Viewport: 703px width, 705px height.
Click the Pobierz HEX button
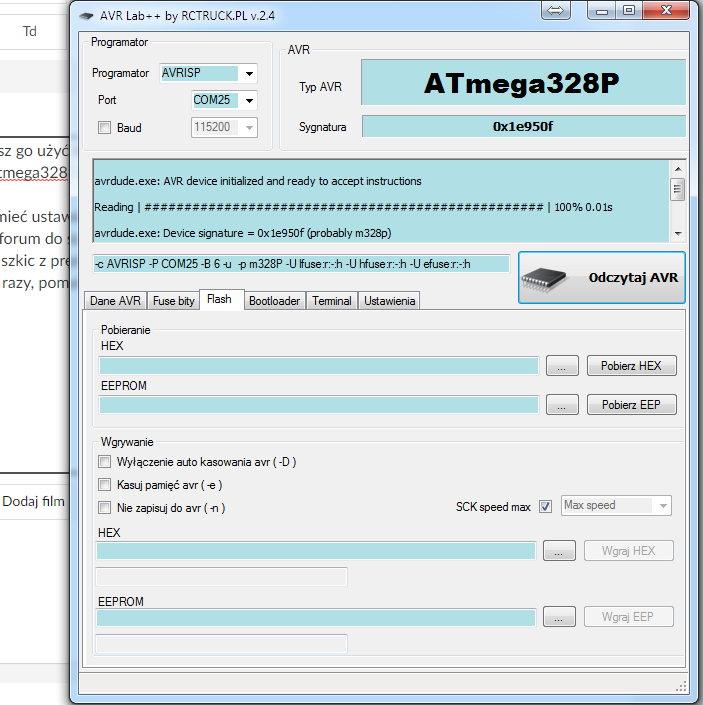[x=632, y=366]
